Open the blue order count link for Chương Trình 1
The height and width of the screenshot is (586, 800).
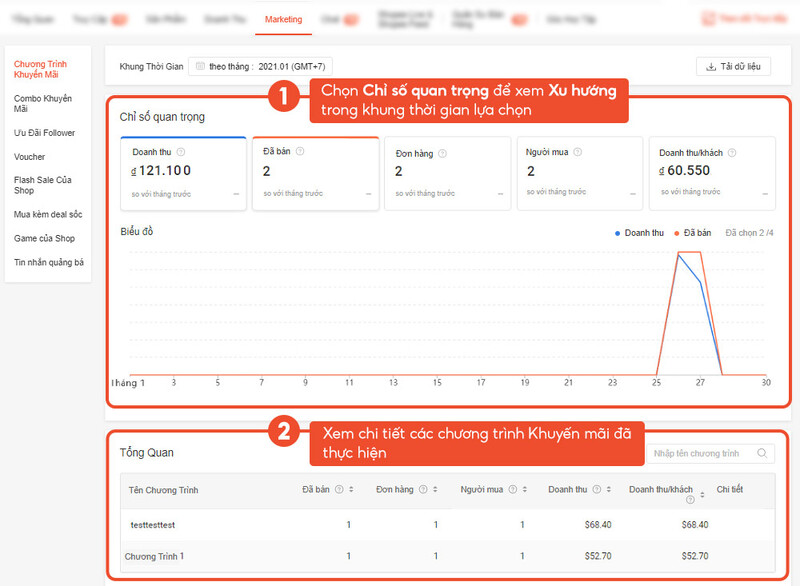pyautogui.click(x=435, y=557)
